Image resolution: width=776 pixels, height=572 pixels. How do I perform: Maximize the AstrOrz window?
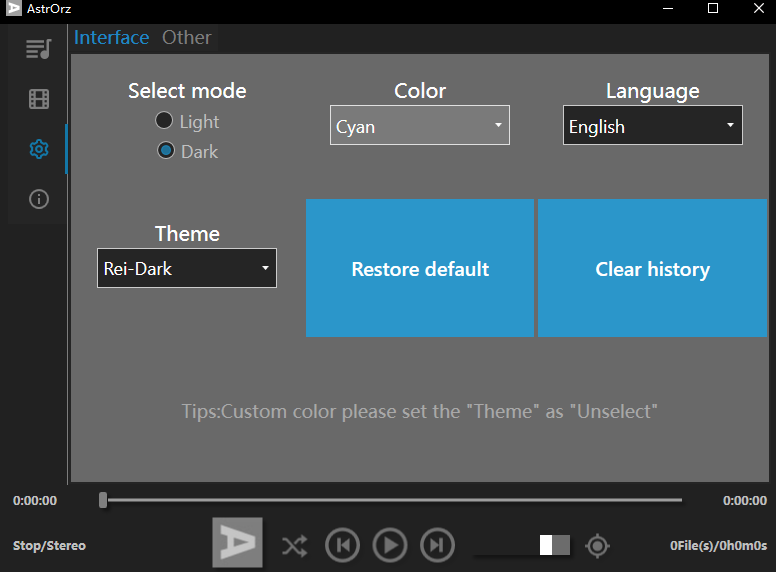(x=713, y=8)
